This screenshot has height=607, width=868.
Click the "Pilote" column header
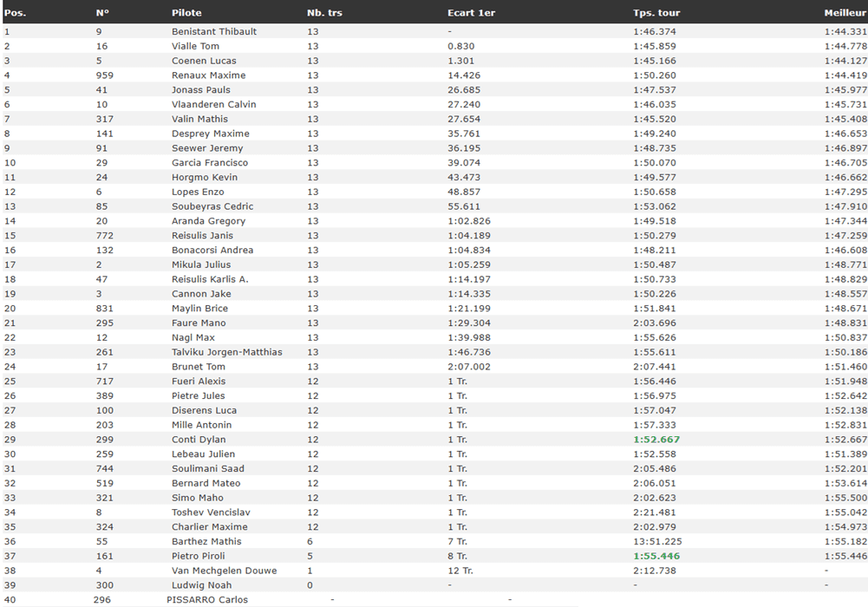[186, 13]
